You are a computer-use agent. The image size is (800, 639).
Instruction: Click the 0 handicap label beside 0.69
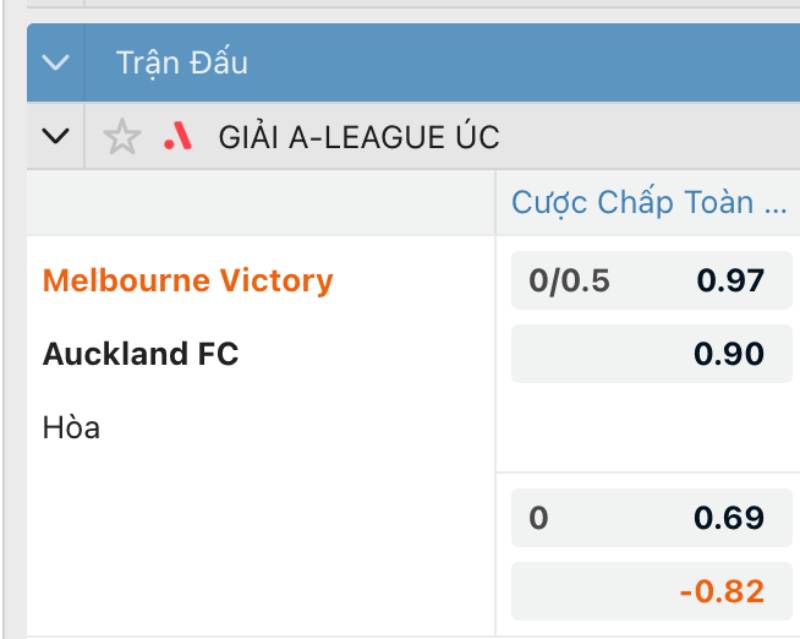coord(539,518)
